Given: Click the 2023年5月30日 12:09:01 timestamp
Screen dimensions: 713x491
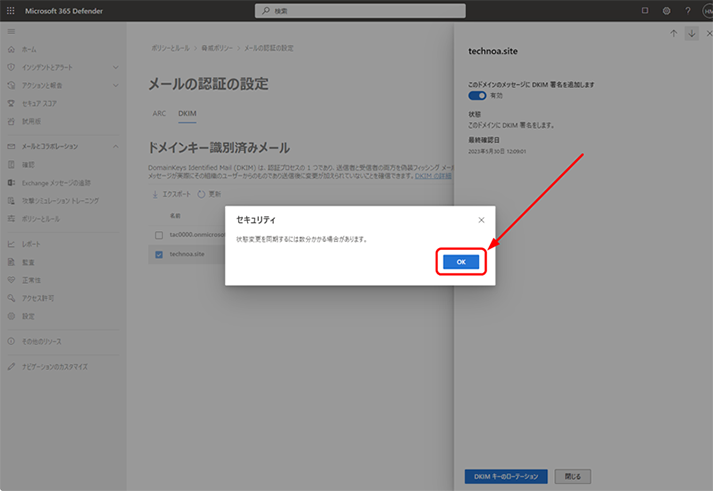Looking at the screenshot, I should (x=497, y=151).
